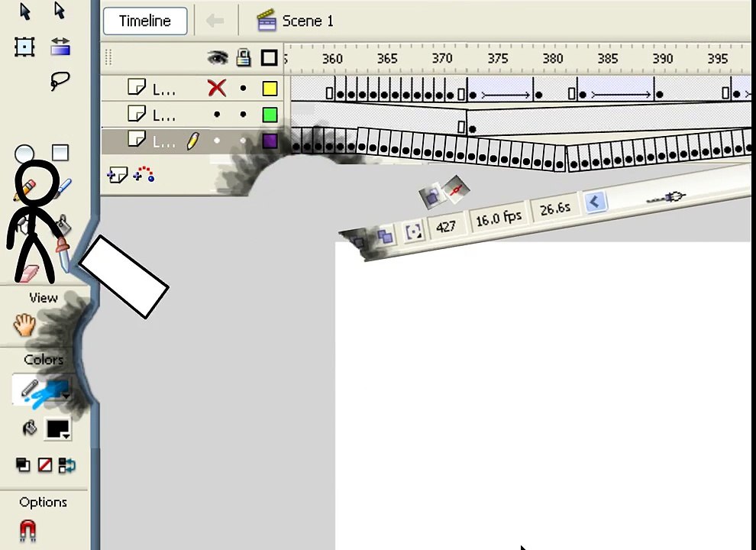
Task: Click the Scene 1 clapperboard icon
Action: (267, 21)
